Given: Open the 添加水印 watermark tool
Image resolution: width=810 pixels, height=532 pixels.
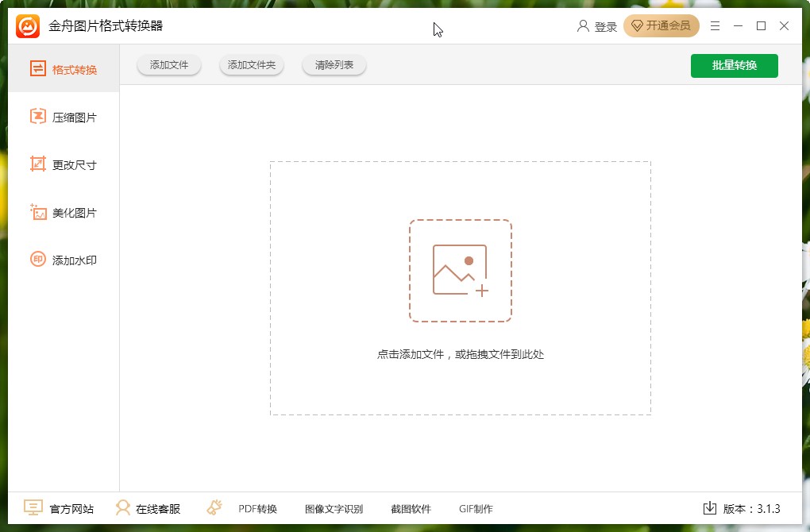Looking at the screenshot, I should pyautogui.click(x=64, y=260).
